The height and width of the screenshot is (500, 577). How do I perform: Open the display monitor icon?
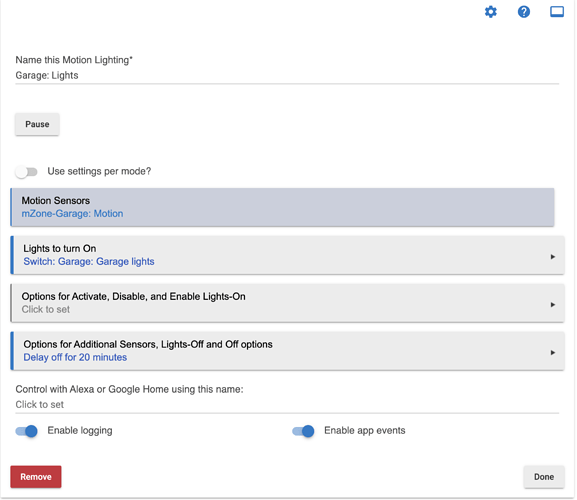click(557, 12)
